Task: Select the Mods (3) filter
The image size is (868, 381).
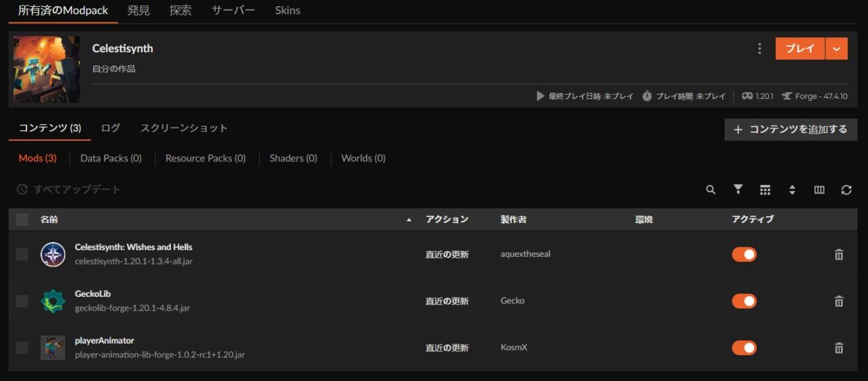Action: [37, 158]
